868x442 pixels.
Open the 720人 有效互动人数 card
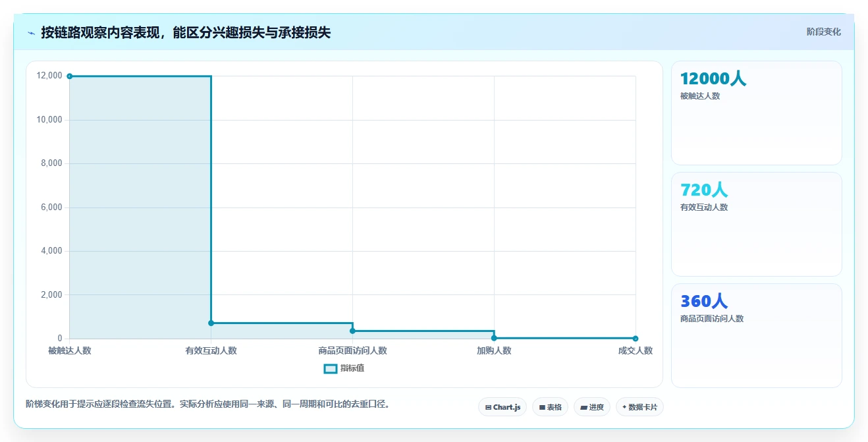pos(757,224)
